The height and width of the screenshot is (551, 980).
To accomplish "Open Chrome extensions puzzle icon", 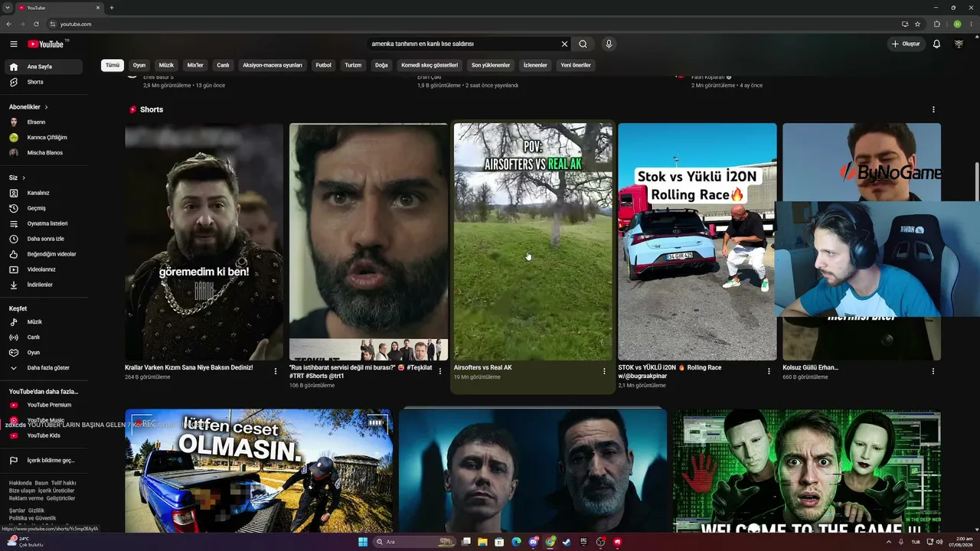I will click(x=936, y=24).
